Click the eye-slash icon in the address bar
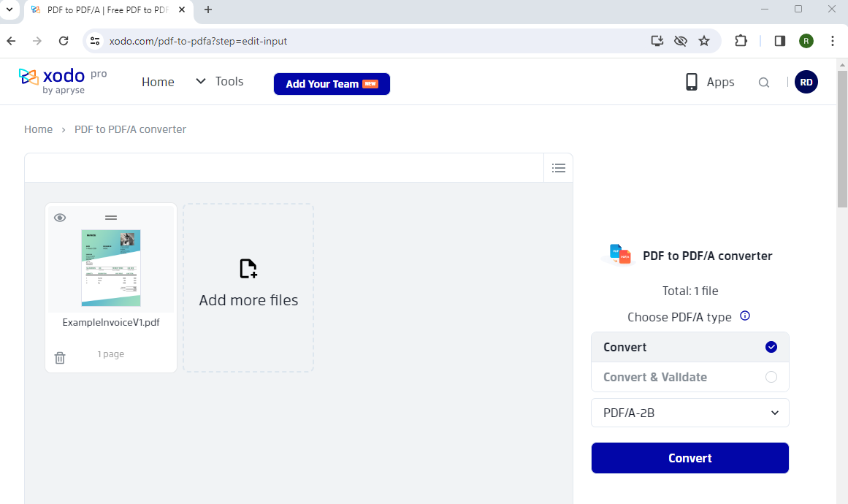The width and height of the screenshot is (848, 504). point(680,41)
